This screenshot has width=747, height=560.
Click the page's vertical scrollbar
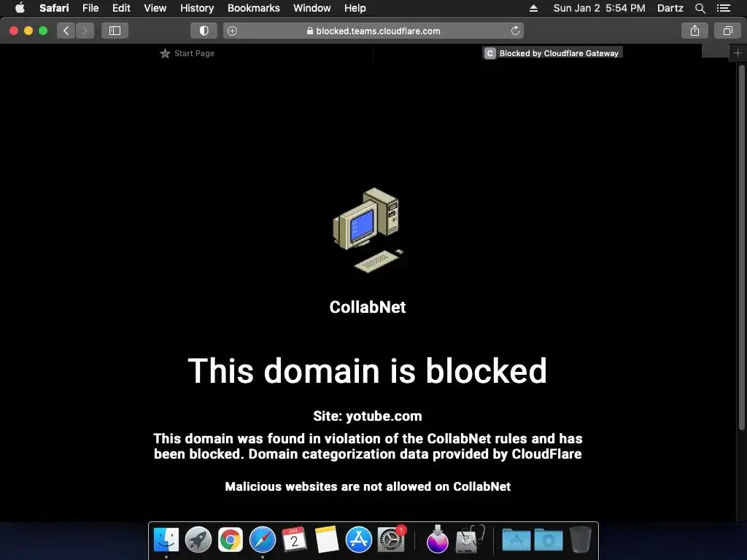742,248
